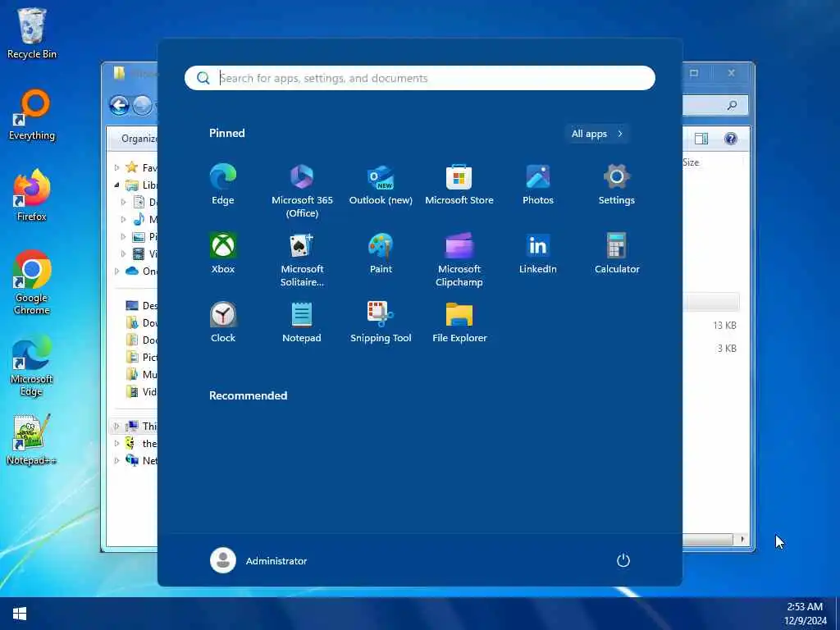
Task: Select Notepad++ desktop shortcut
Action: pyautogui.click(x=32, y=440)
